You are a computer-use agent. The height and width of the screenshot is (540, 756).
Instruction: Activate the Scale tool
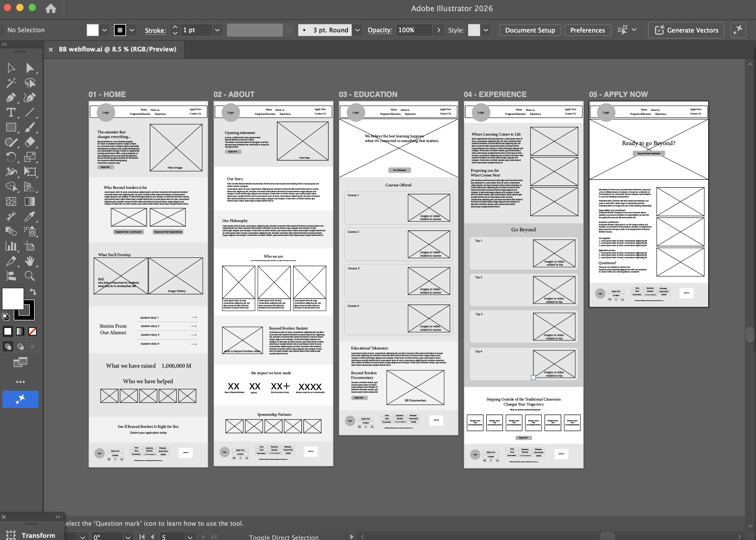point(30,157)
